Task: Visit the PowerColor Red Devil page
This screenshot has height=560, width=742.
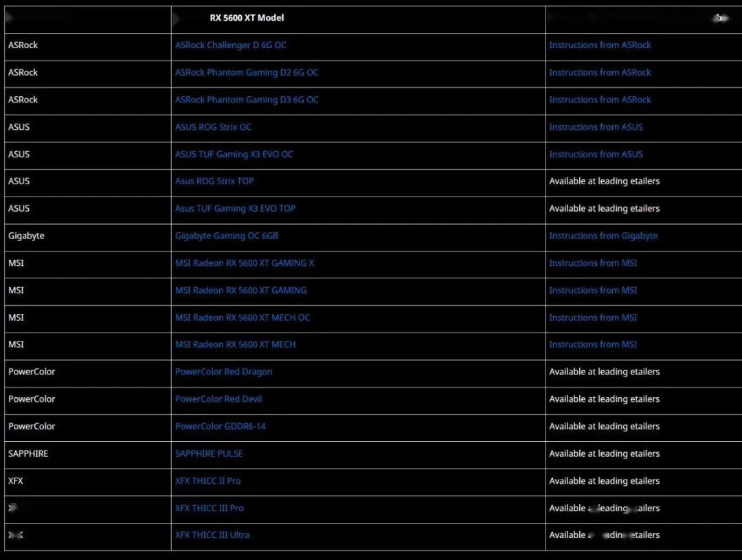Action: [x=218, y=399]
